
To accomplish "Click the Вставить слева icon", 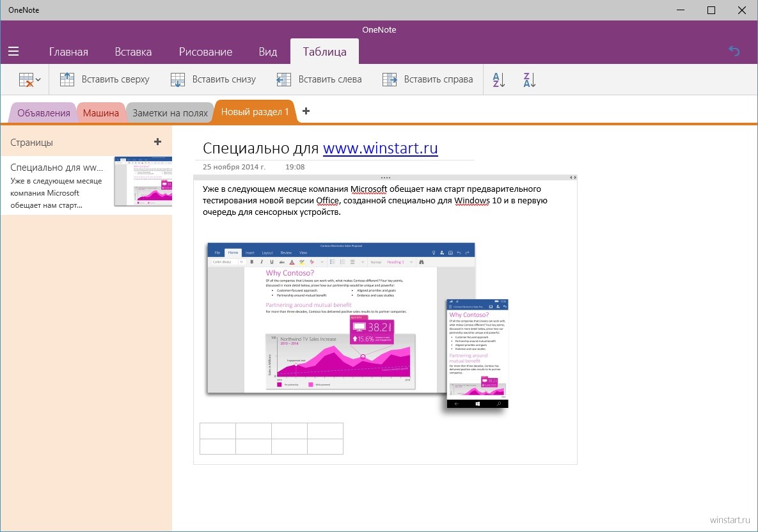I will coord(283,79).
